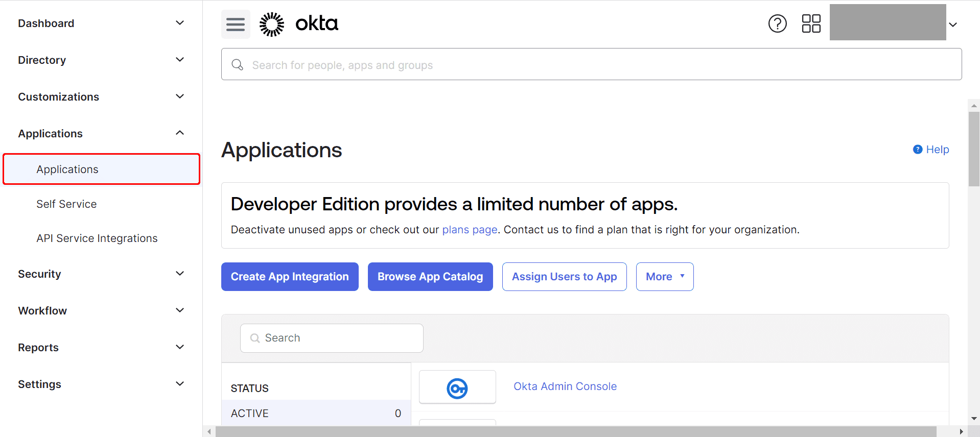Image resolution: width=980 pixels, height=437 pixels.
Task: Open the Workflow sidebar section
Action: point(101,311)
